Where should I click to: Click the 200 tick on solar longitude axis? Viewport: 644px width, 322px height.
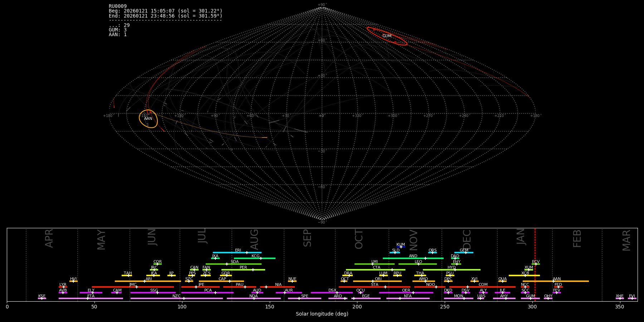coord(357,307)
